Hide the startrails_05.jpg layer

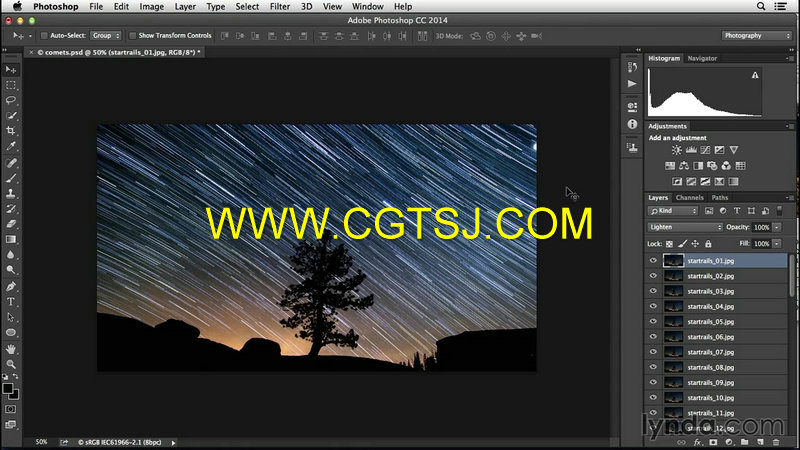click(653, 321)
